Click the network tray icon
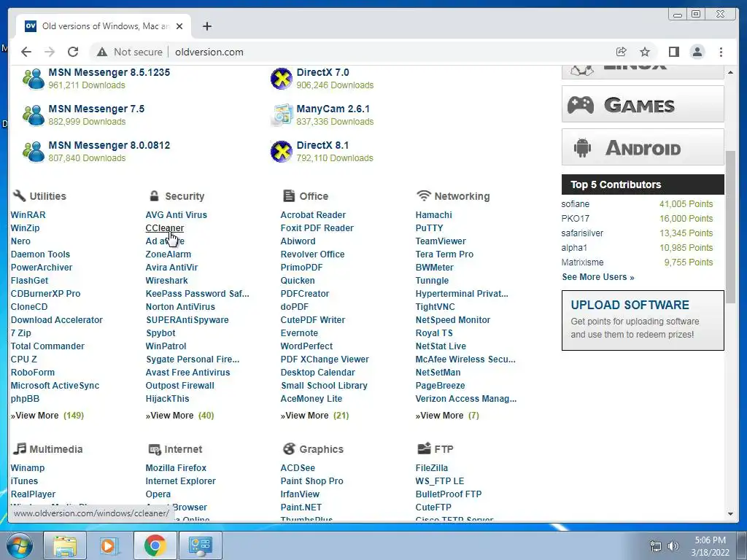This screenshot has width=747, height=560. tap(656, 546)
